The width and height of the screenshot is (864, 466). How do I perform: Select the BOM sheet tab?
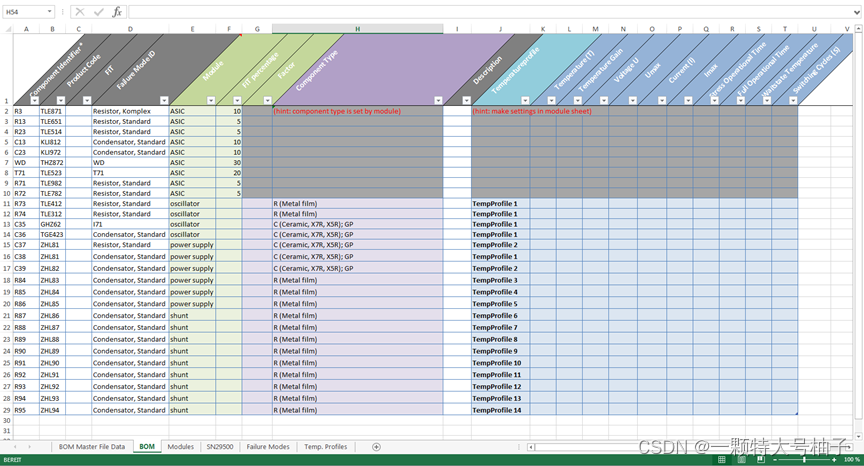(147, 447)
